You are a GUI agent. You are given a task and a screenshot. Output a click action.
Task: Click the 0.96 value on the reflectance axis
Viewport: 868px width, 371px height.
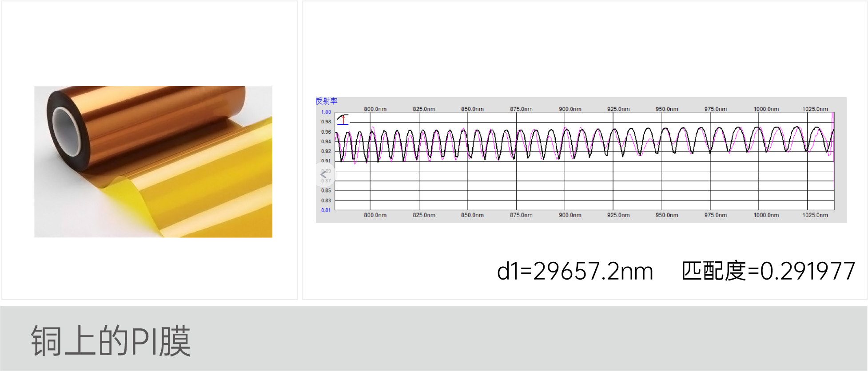[x=326, y=132]
